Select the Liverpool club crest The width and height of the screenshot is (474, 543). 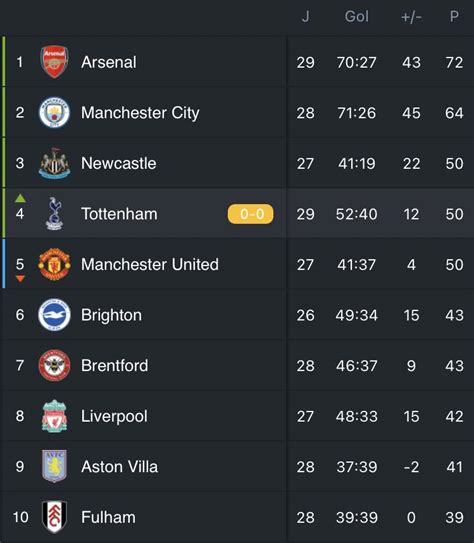point(54,416)
